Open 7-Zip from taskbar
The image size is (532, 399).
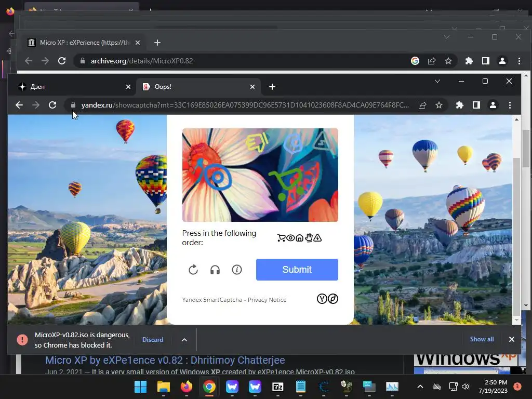coord(278,387)
